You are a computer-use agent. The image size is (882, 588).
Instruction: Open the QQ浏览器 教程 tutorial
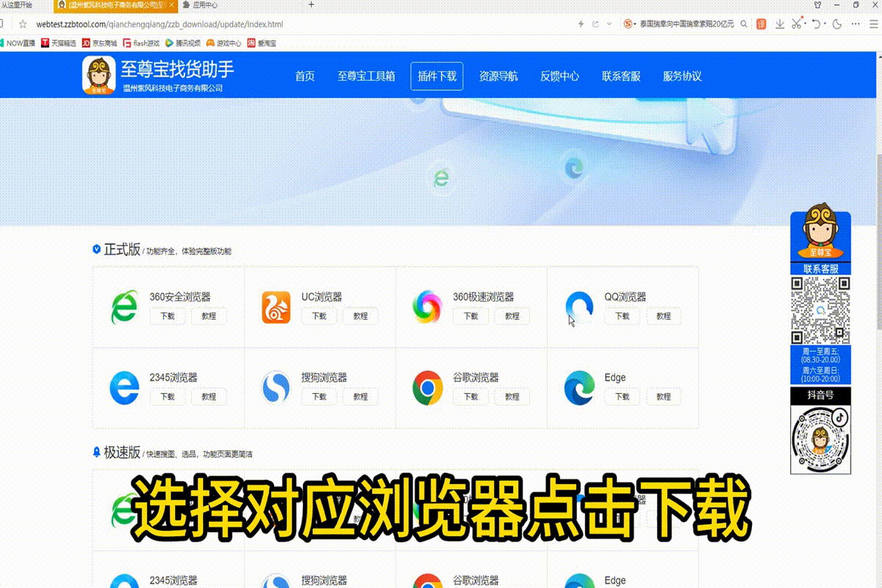pos(663,316)
